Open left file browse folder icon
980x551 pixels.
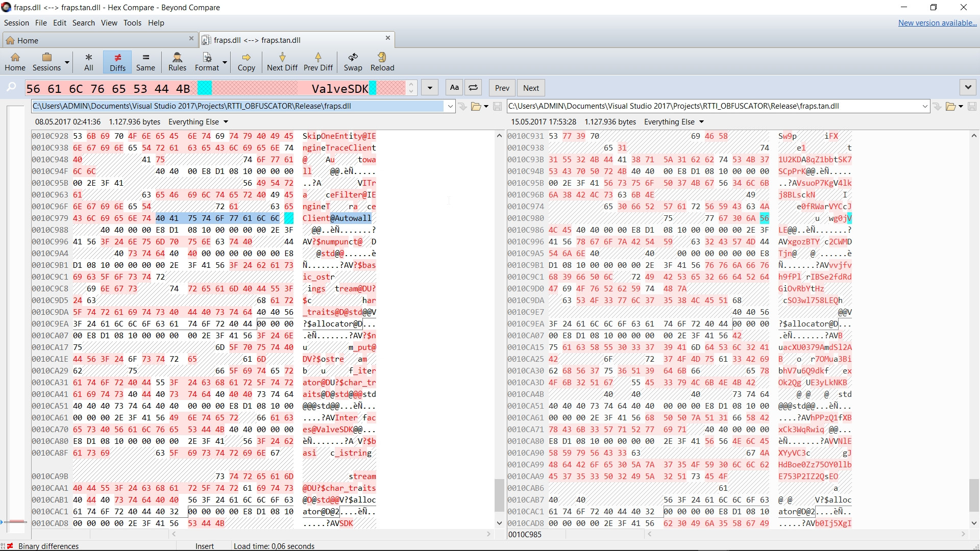tap(476, 106)
